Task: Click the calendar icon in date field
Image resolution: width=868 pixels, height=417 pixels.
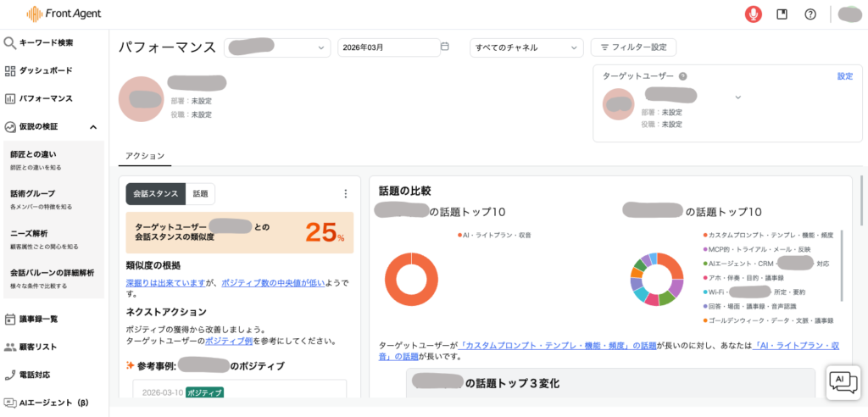Action: click(x=445, y=47)
